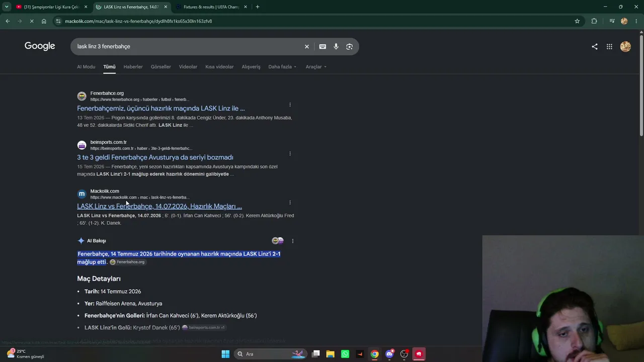This screenshot has width=644, height=362.
Task: Close the Fixtures & results tab
Action: coord(246,7)
